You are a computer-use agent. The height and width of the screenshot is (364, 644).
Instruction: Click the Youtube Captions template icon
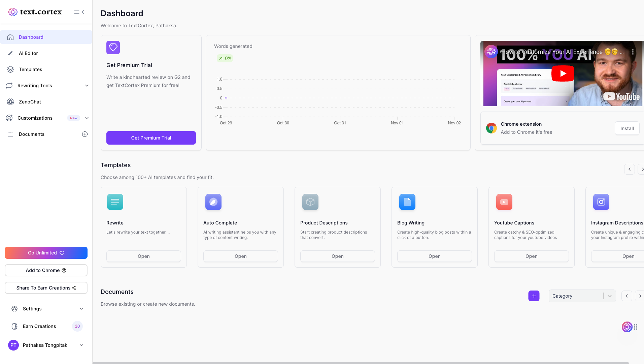pos(504,202)
